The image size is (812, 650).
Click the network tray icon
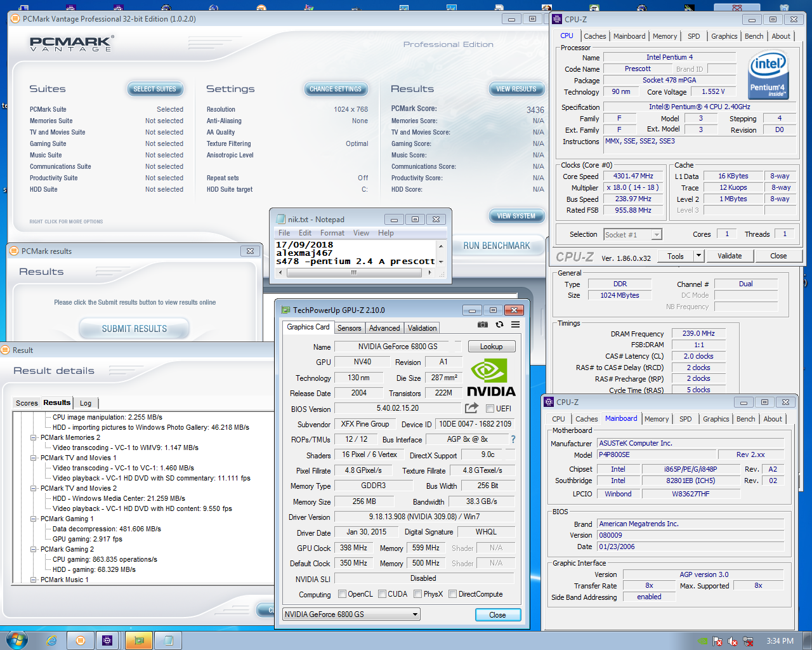point(748,641)
